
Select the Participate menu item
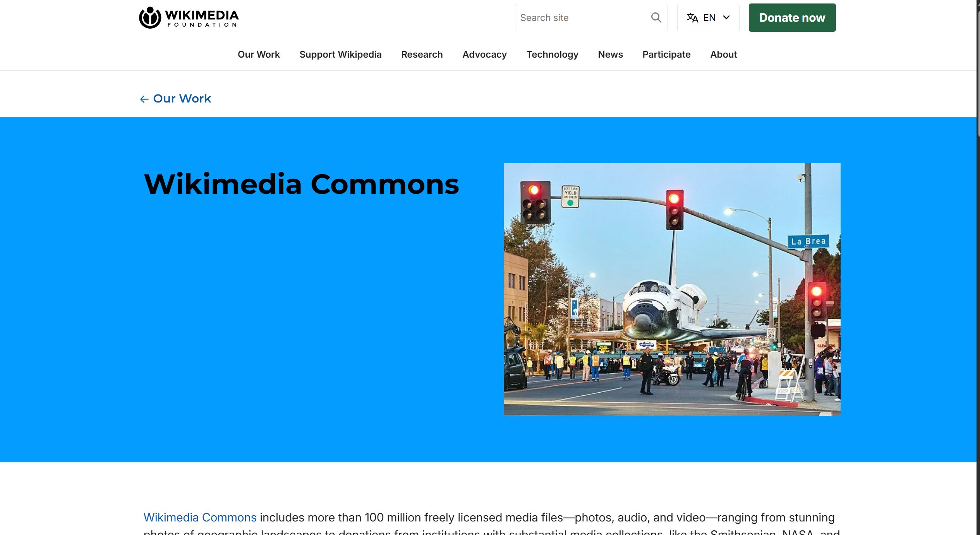coord(666,55)
